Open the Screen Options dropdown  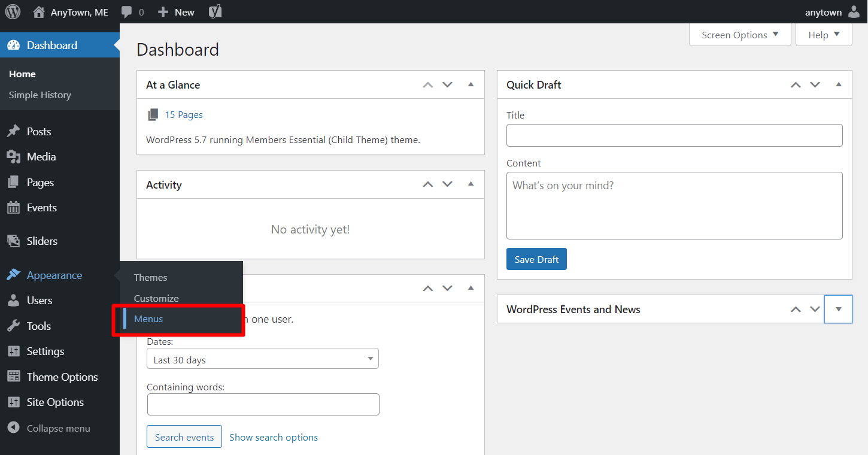740,35
